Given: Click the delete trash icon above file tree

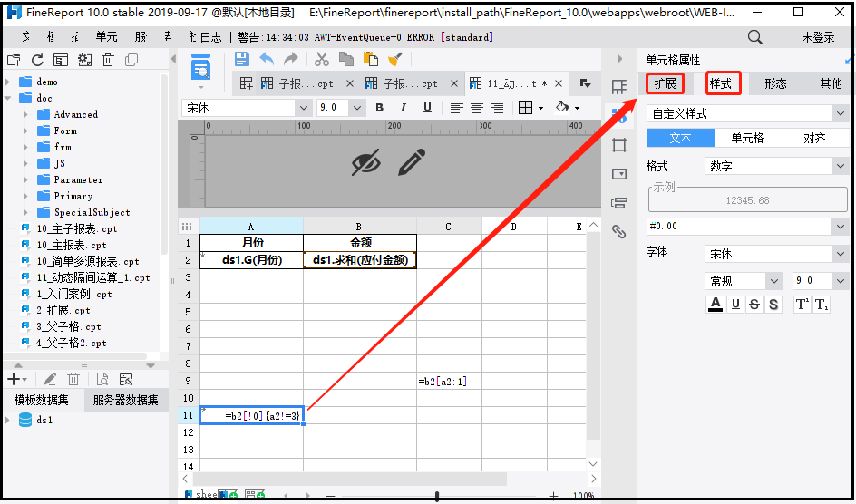Looking at the screenshot, I should tap(108, 60).
